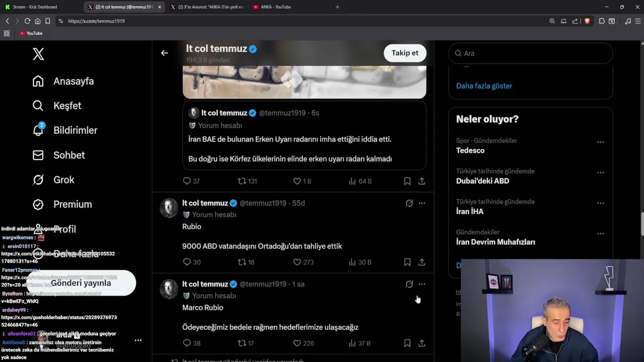This screenshot has width=644, height=362.
Task: Open Bildirimler notifications bell
Action: [x=65, y=130]
